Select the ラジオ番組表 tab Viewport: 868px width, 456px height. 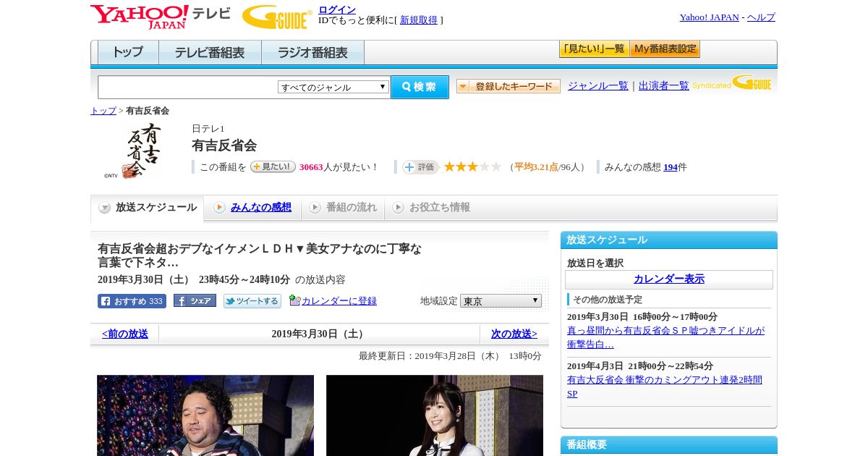point(312,53)
